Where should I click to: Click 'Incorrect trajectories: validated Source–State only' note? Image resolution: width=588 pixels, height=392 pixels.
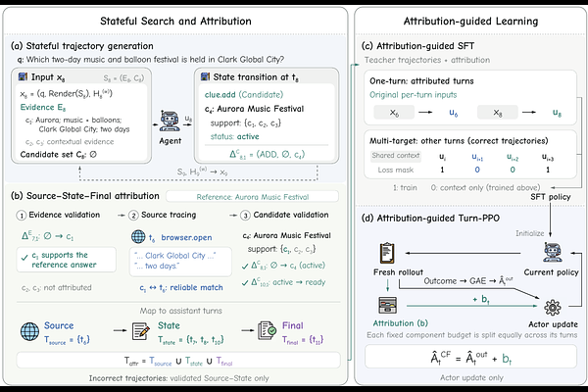(179, 378)
